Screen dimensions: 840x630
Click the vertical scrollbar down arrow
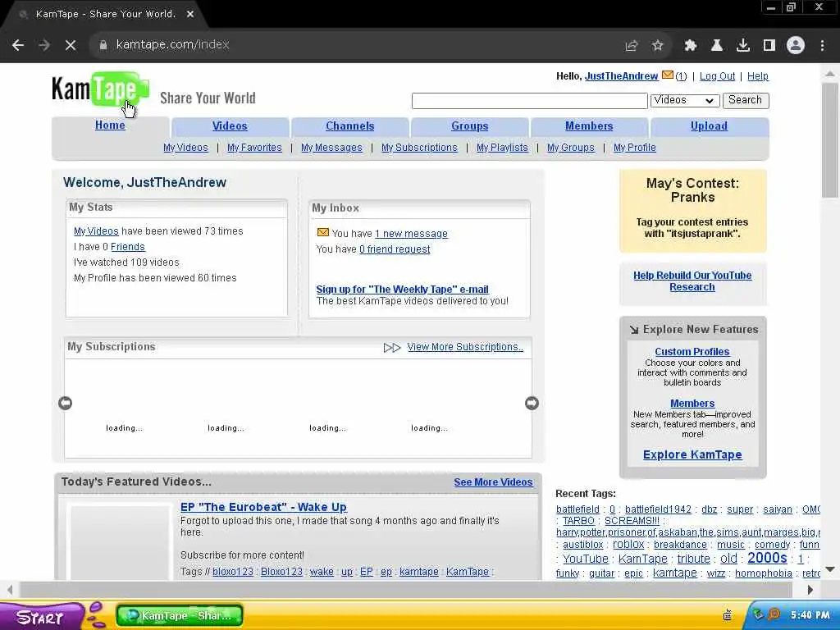[x=830, y=569]
